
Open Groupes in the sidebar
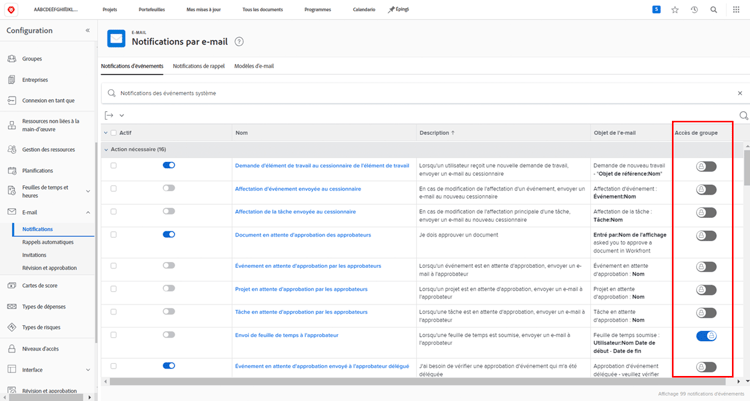pos(32,59)
